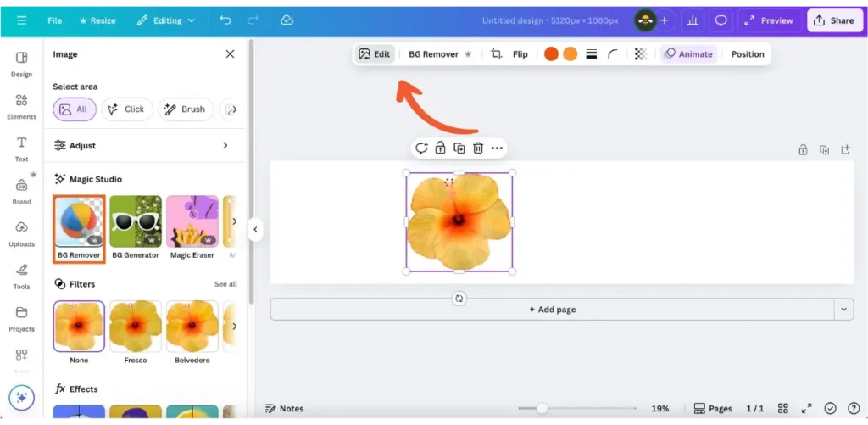Screen dimensions: 868x425
Task: Click See all filters link
Action: 225,284
